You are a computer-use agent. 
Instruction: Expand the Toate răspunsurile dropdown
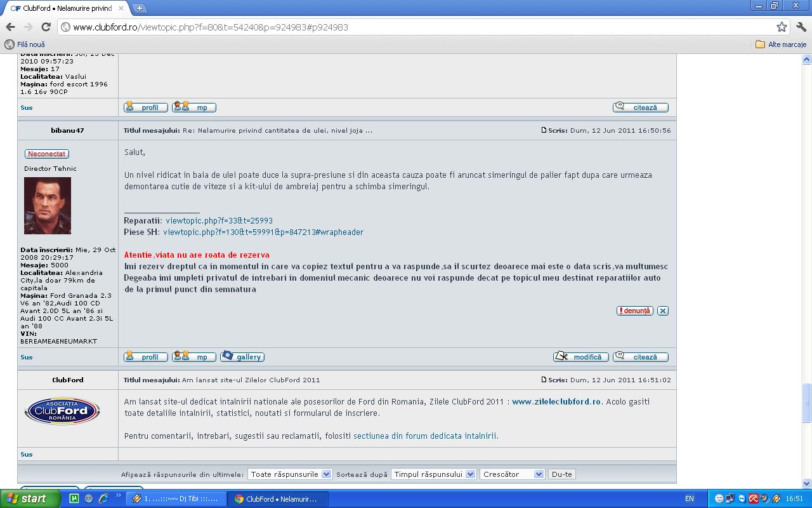pos(289,474)
